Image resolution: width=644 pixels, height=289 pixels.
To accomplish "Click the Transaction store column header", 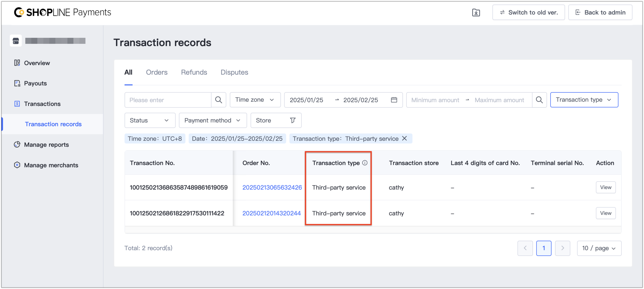I will coord(414,163).
